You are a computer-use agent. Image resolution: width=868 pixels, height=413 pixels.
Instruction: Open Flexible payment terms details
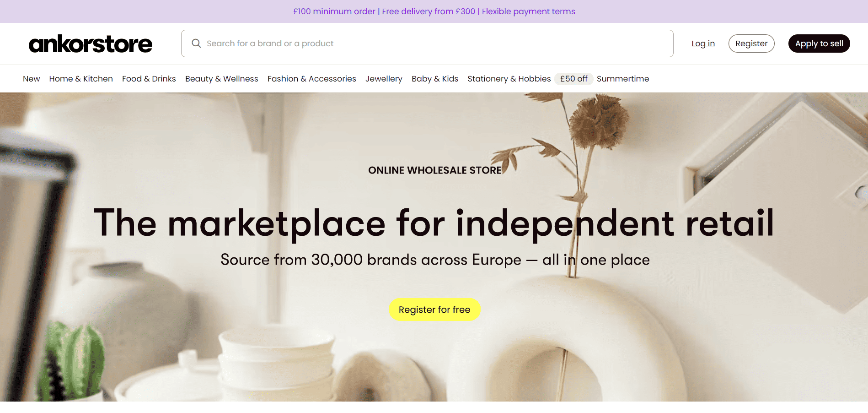point(528,11)
